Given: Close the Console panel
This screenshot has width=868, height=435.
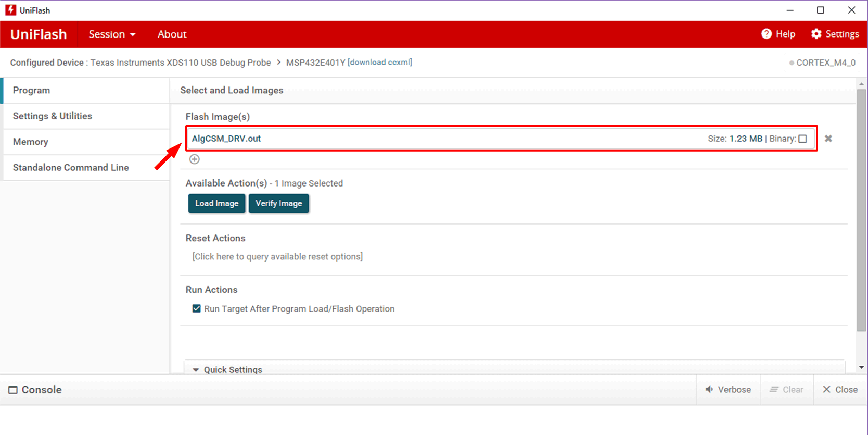Looking at the screenshot, I should point(839,390).
